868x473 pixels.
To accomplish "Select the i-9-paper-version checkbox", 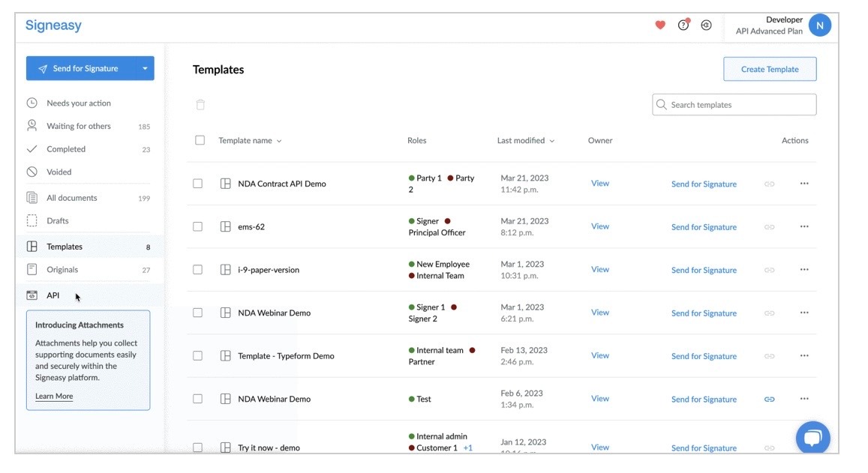I will 197,270.
